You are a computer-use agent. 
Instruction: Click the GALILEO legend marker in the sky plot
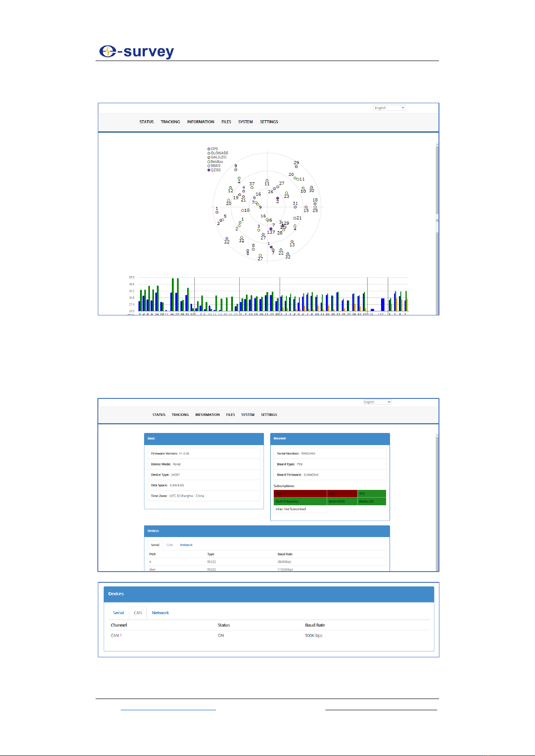coord(209,157)
